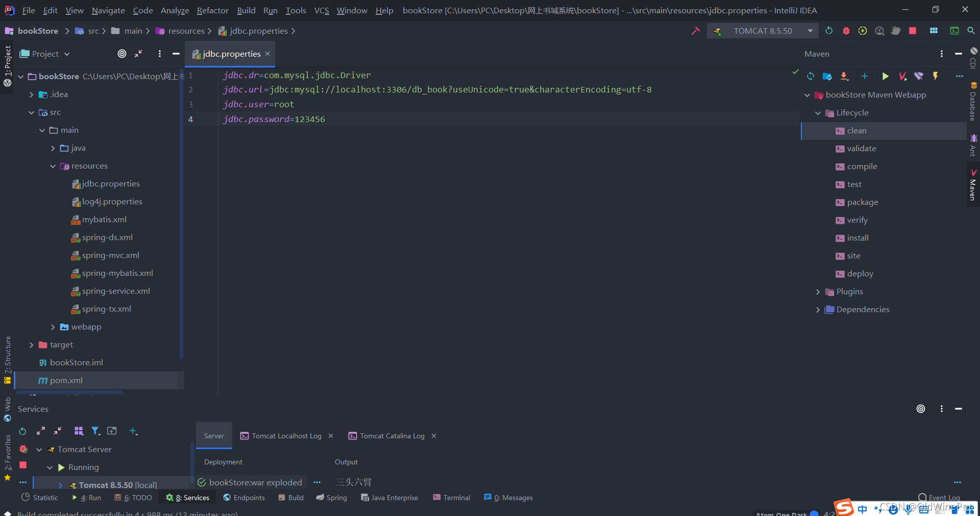Viewport: 980px width, 516px height.
Task: Click the Sogou input method tray icon
Action: tap(844, 507)
